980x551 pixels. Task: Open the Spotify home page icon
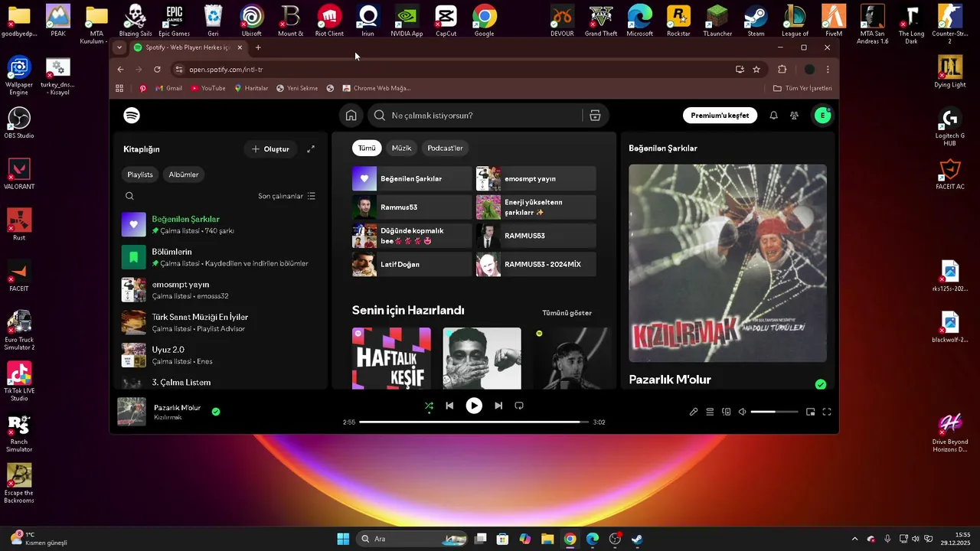click(351, 116)
